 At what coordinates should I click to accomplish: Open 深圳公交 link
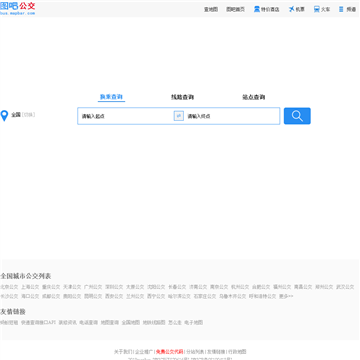(x=114, y=287)
